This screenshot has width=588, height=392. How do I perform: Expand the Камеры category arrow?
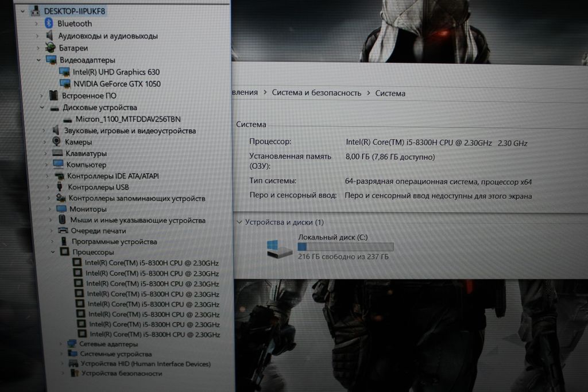tap(45, 142)
